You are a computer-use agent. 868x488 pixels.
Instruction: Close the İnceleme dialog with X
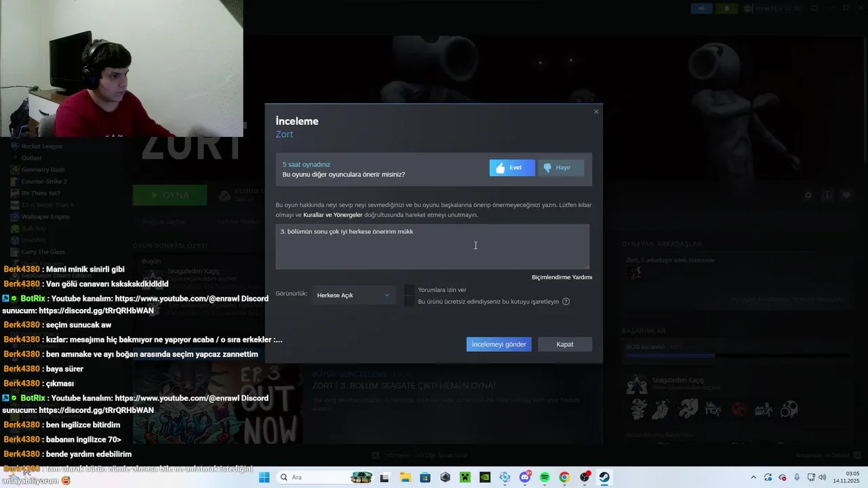pos(596,112)
